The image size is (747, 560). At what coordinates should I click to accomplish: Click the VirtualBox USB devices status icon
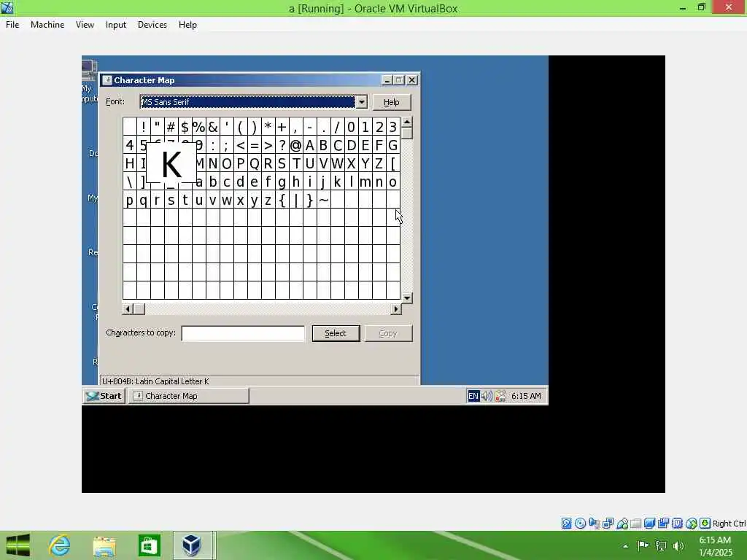622,524
